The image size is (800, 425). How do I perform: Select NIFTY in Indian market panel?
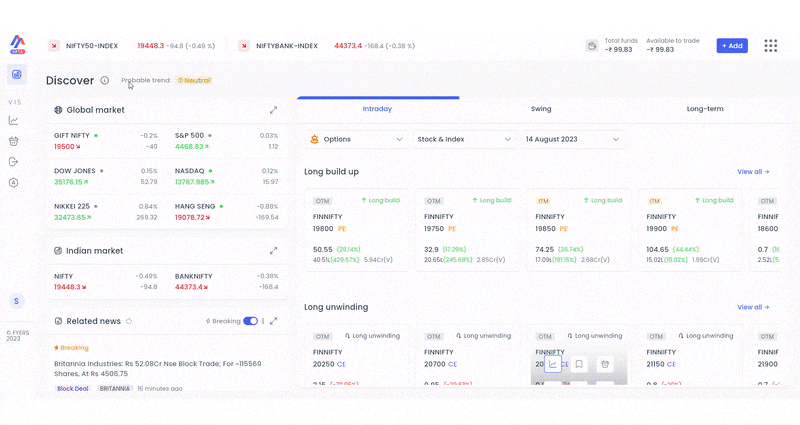click(x=106, y=282)
